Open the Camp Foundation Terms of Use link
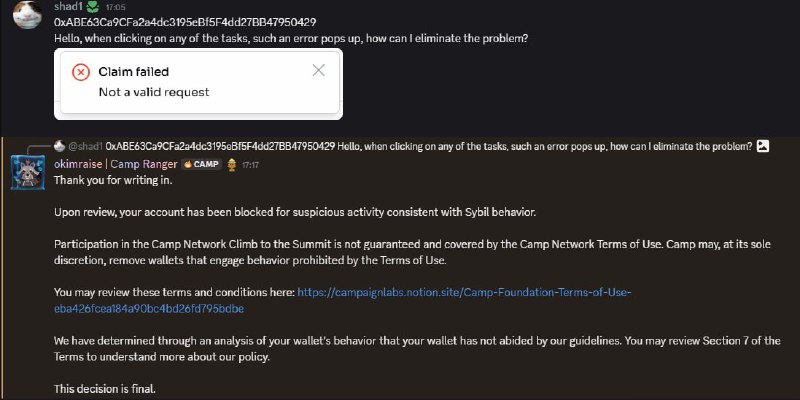Viewport: 800px width, 400px height. pos(342,301)
